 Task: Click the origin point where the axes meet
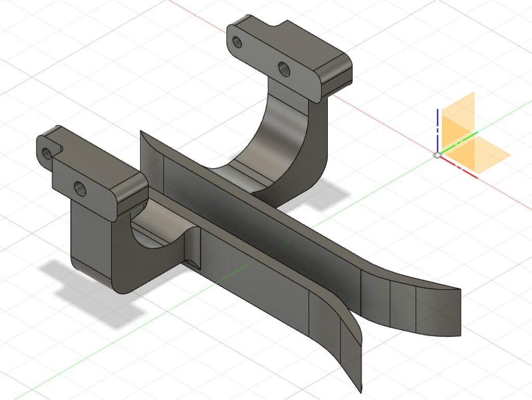tap(437, 155)
